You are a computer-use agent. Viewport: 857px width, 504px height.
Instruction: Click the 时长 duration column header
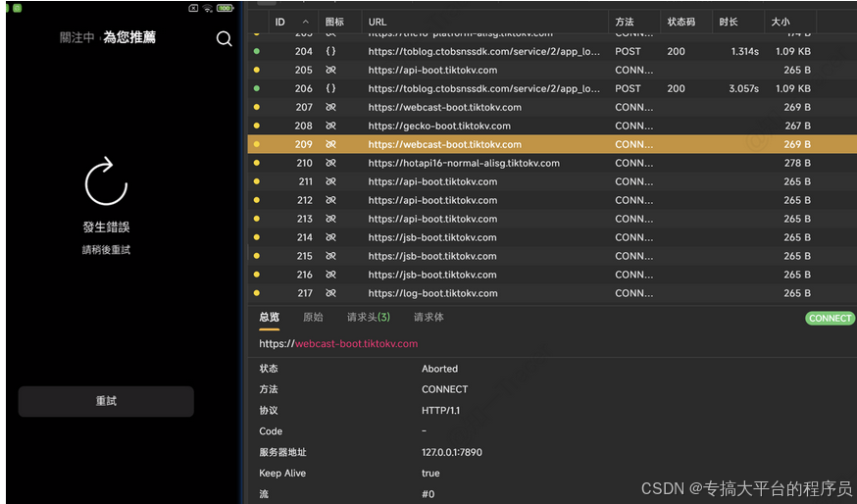pos(728,22)
